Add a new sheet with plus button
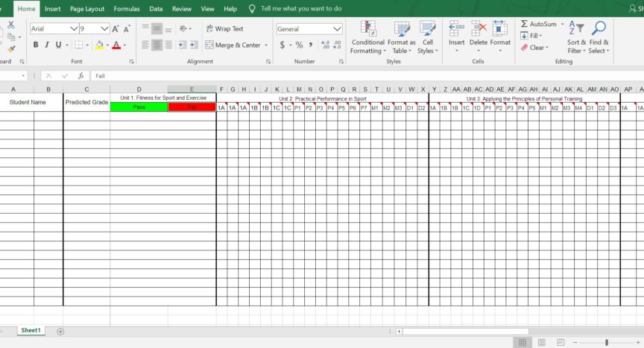The width and height of the screenshot is (644, 348). (x=60, y=331)
